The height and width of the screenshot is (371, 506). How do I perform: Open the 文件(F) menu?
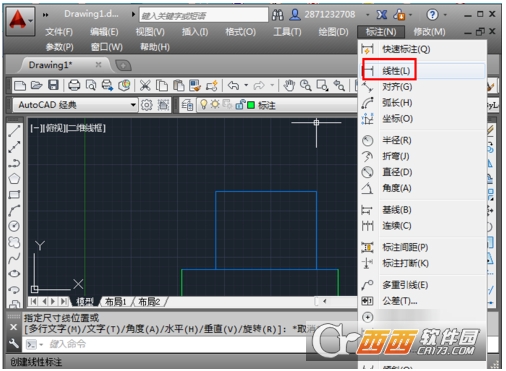(59, 32)
